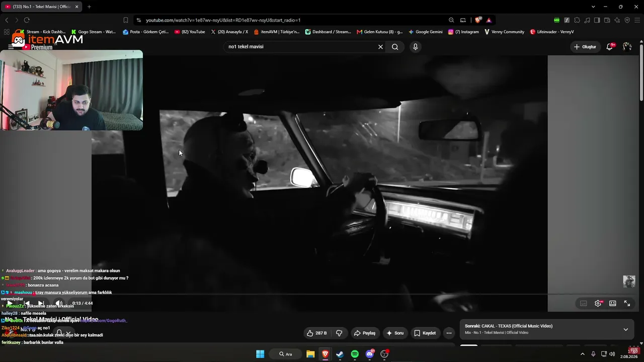Viewport: 644px width, 362px height.
Task: Open video settings gear
Action: click(598, 303)
